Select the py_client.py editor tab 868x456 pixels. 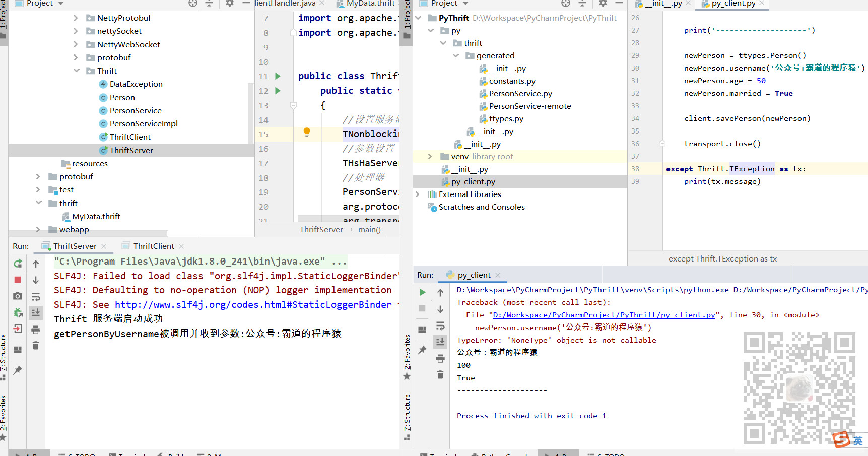click(733, 4)
